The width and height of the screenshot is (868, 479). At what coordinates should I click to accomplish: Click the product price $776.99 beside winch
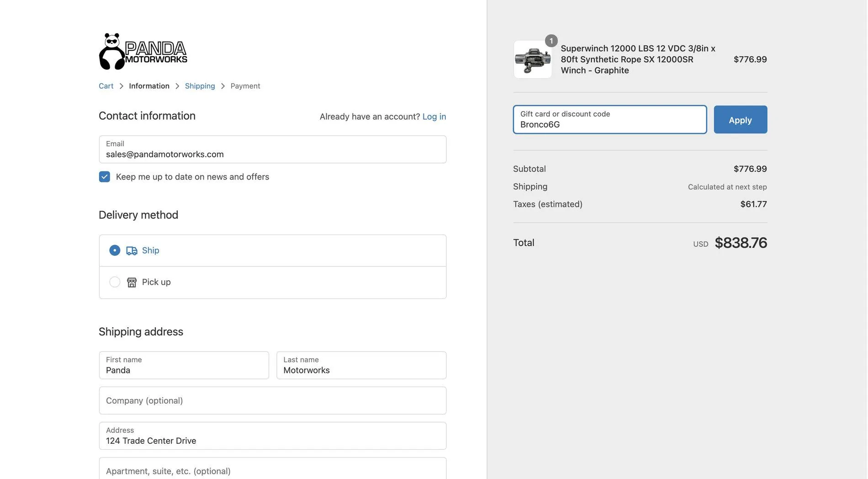point(750,59)
